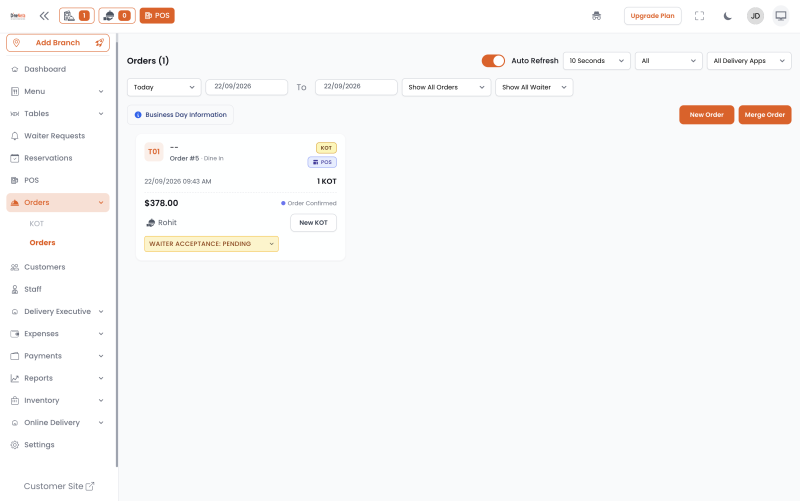Open Show All Waiter dropdown
This screenshot has width=800, height=501.
pos(534,87)
